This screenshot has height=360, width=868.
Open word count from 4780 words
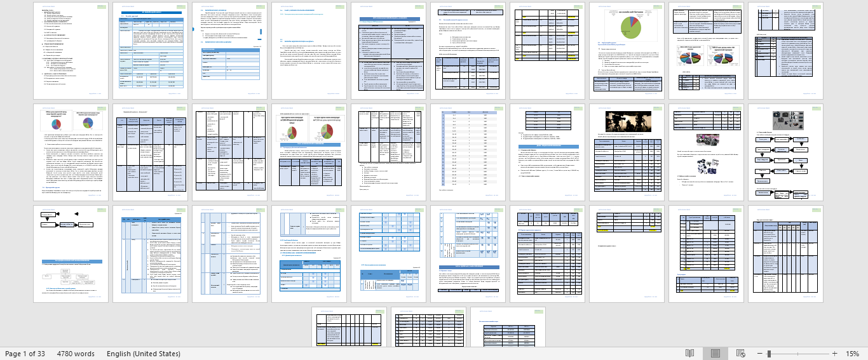coord(76,353)
